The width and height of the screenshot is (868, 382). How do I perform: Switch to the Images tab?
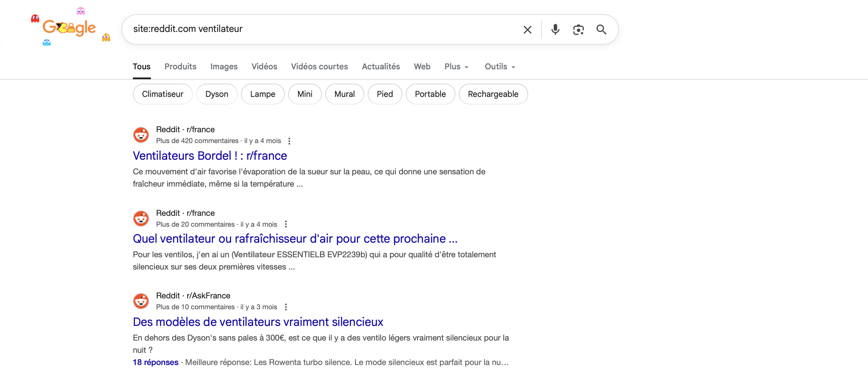coord(224,67)
